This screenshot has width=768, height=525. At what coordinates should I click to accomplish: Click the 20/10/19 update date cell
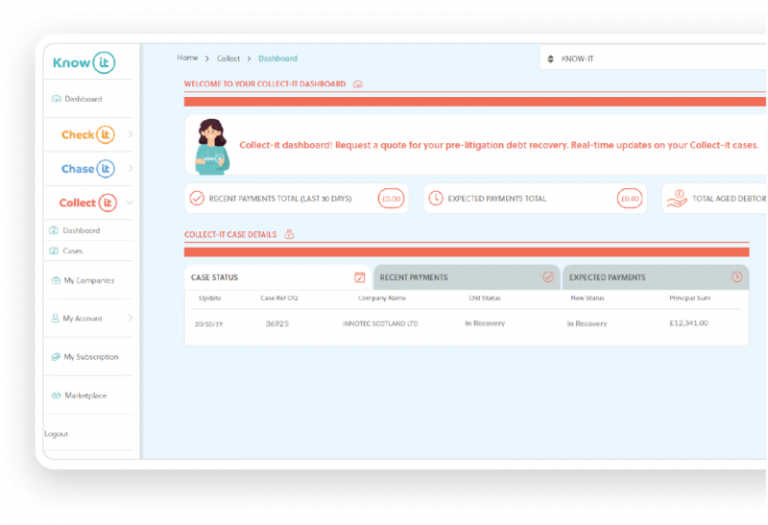209,324
